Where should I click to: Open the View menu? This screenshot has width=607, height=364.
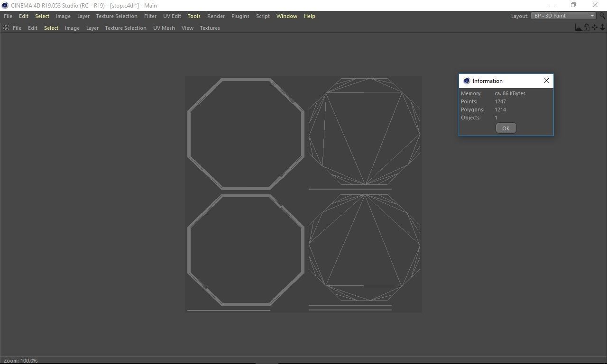[x=187, y=28]
